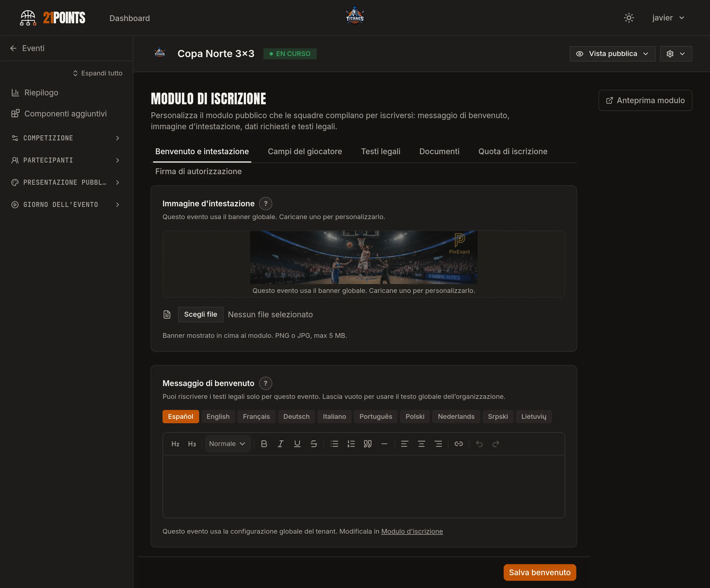The width and height of the screenshot is (710, 588).
Task: Select the English language chip
Action: pyautogui.click(x=218, y=417)
